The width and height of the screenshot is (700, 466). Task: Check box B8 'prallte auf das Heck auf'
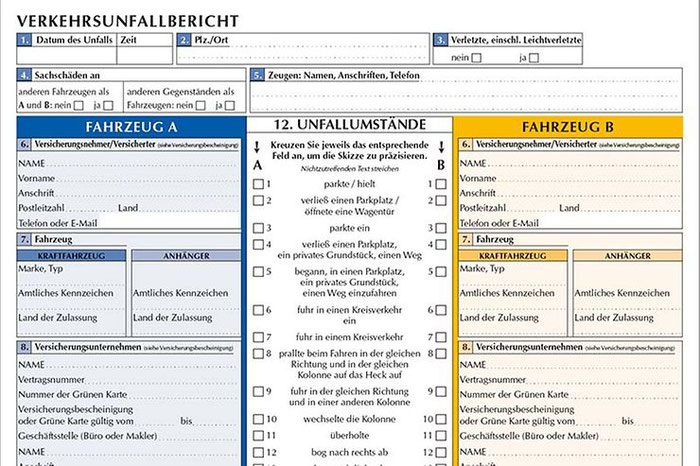(441, 354)
